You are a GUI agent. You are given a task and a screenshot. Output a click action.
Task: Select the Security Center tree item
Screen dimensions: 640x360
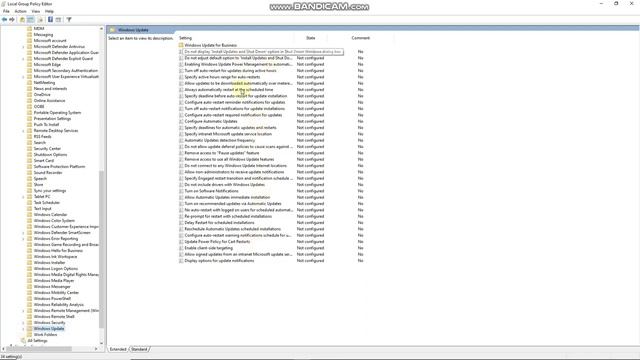coord(47,149)
